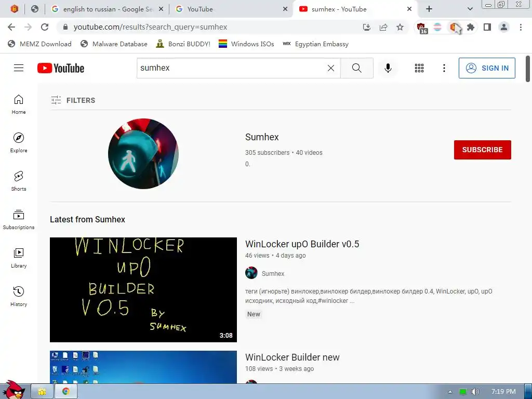Click the browser address bar URL
Screen dimensions: 532x399
tap(150, 27)
